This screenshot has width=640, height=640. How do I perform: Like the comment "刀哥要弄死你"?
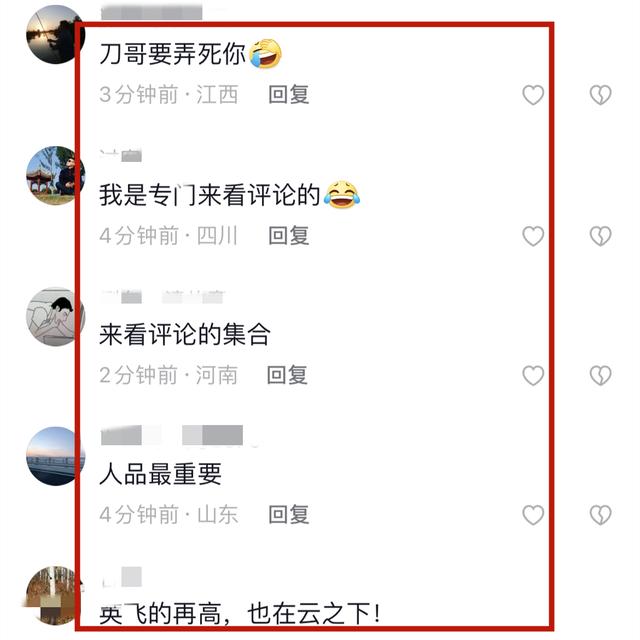(x=533, y=95)
